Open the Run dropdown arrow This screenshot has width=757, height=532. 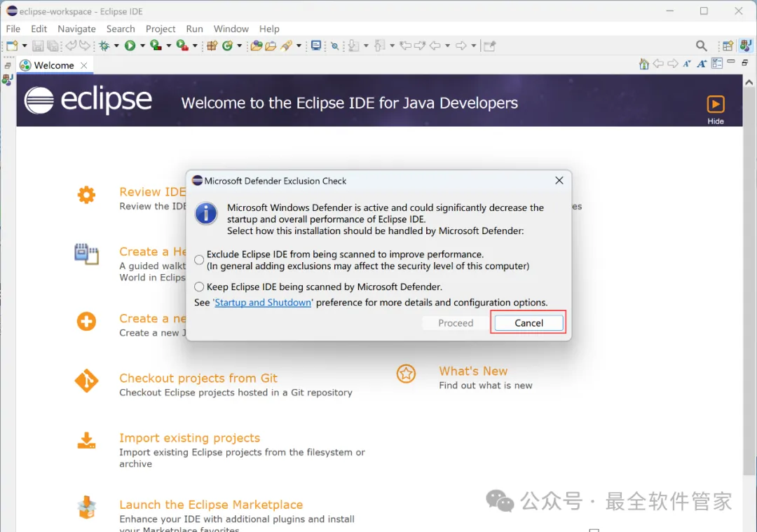[x=142, y=46]
